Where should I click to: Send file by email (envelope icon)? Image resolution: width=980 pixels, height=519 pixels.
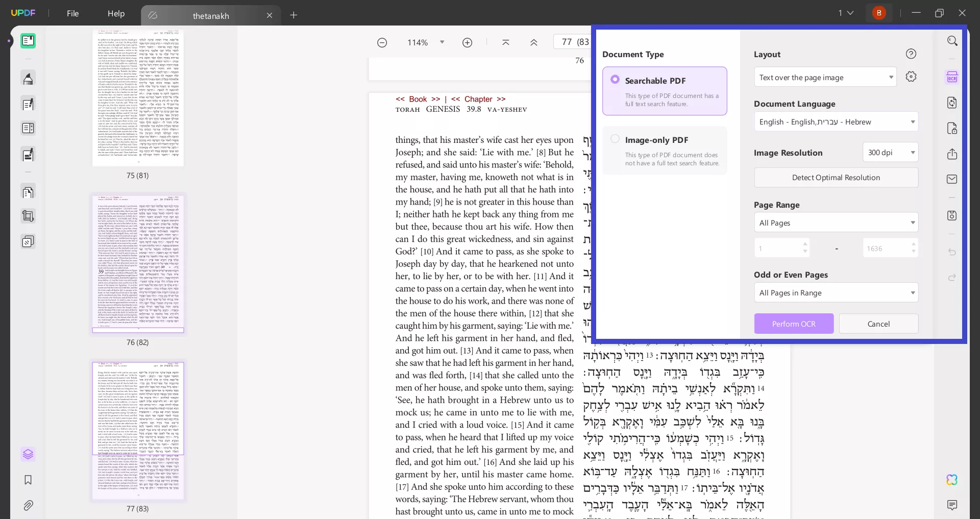952,179
